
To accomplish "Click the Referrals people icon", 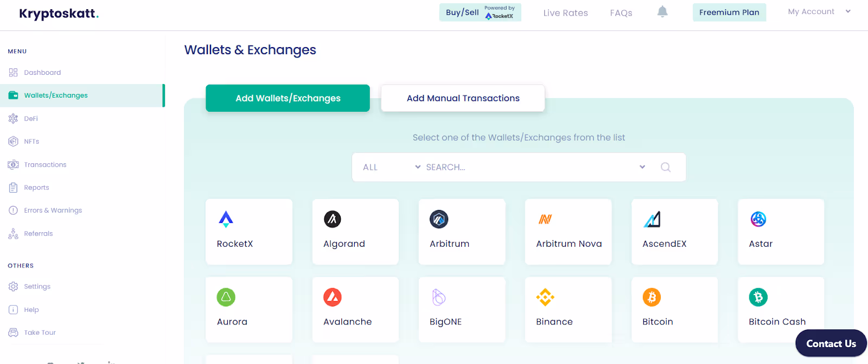I will [13, 234].
